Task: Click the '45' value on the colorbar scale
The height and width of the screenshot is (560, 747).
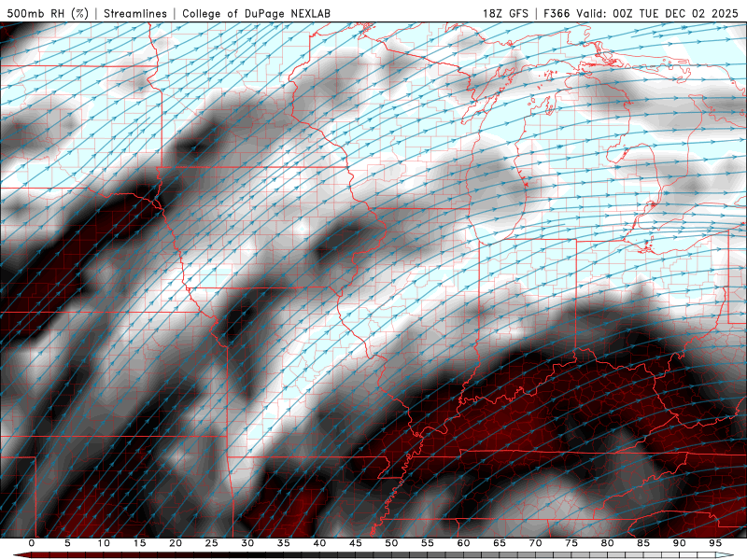Action: pyautogui.click(x=356, y=543)
